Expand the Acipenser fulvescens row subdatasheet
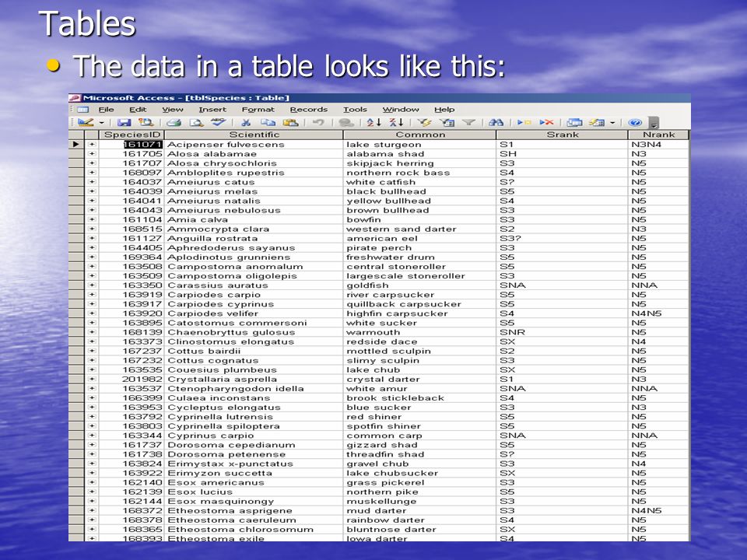 pyautogui.click(x=92, y=145)
